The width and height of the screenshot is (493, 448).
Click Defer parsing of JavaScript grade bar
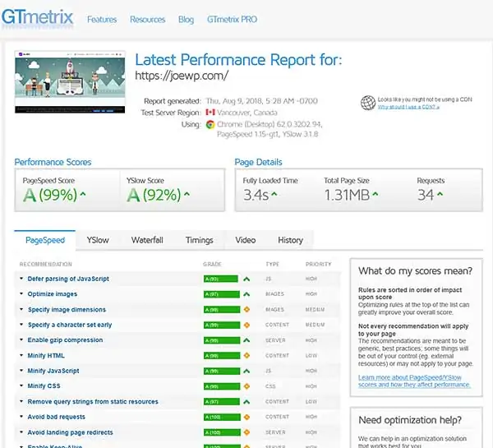click(221, 279)
